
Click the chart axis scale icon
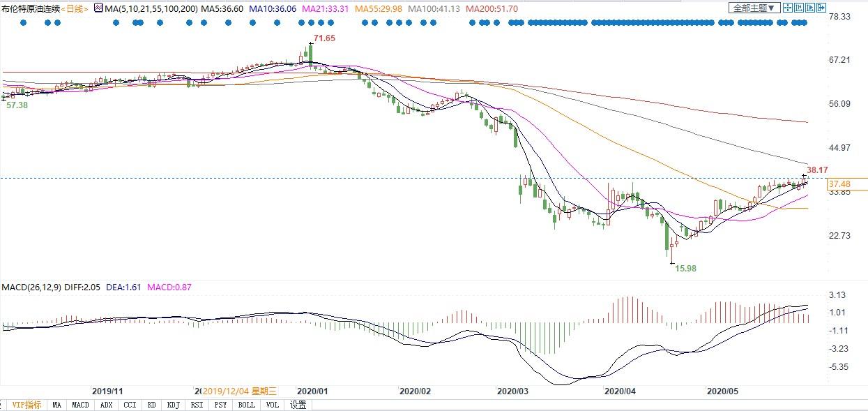798,8
